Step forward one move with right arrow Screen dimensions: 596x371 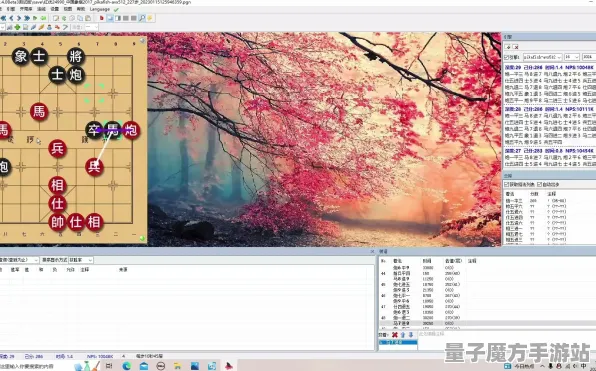tap(19, 18)
